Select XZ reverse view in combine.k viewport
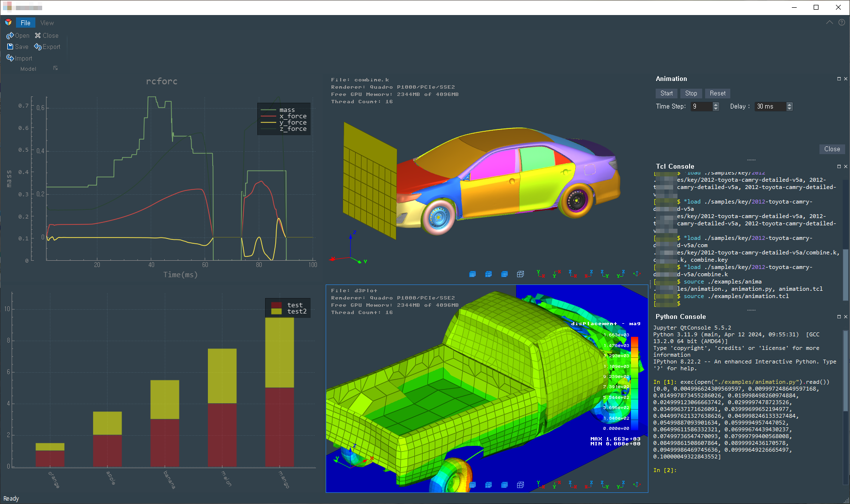This screenshot has height=504, width=850. point(589,274)
